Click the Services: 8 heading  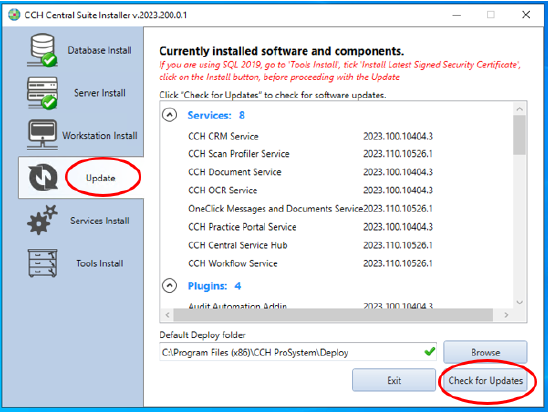pos(216,115)
